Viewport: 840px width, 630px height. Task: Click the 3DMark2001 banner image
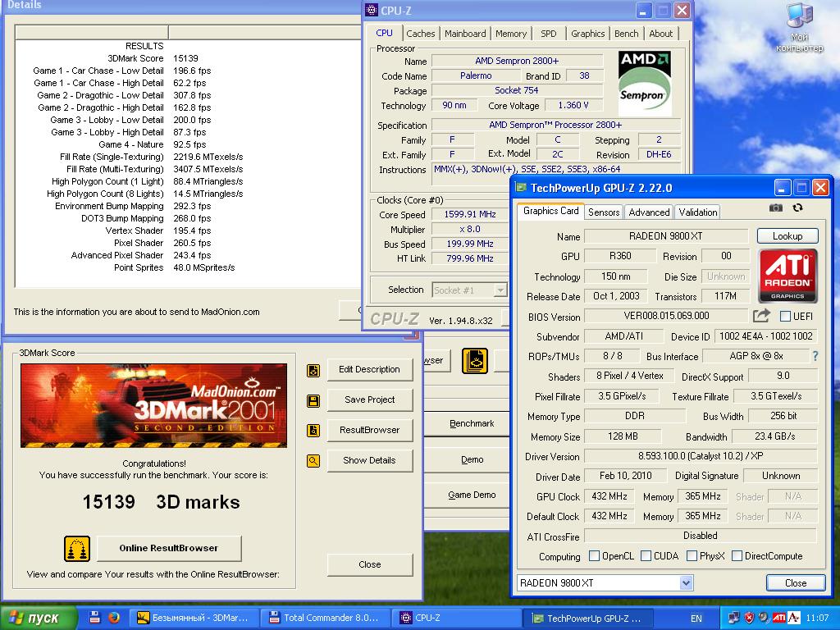click(x=153, y=405)
